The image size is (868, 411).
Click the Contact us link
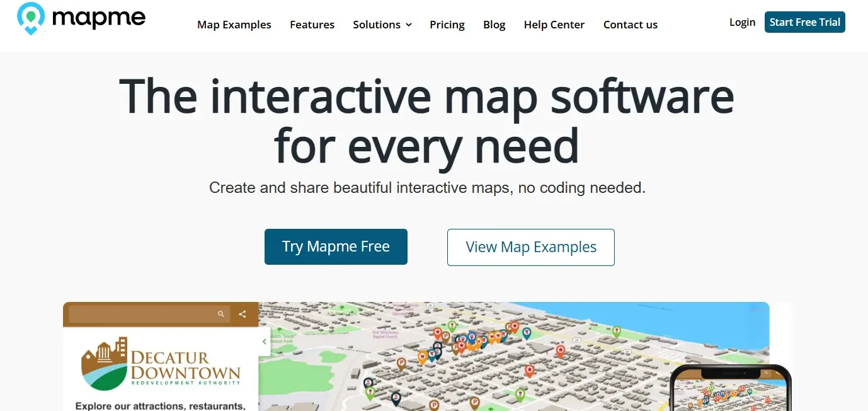click(x=630, y=25)
